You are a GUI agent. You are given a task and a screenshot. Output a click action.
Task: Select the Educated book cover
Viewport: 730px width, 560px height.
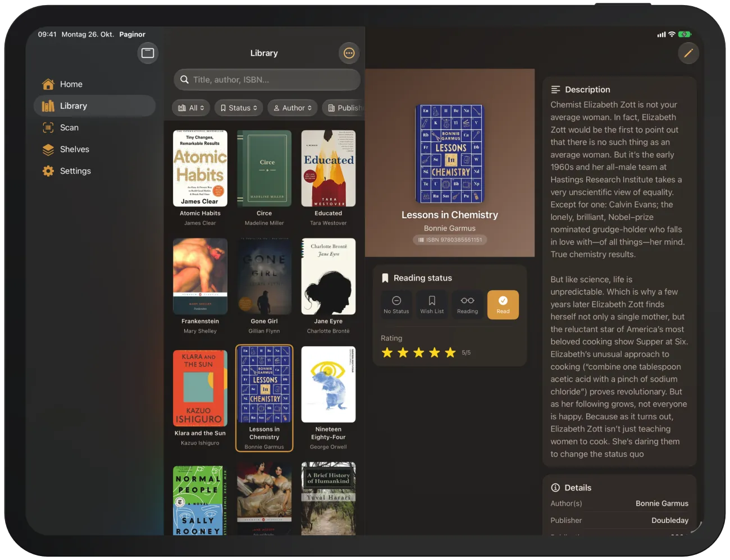click(x=328, y=168)
